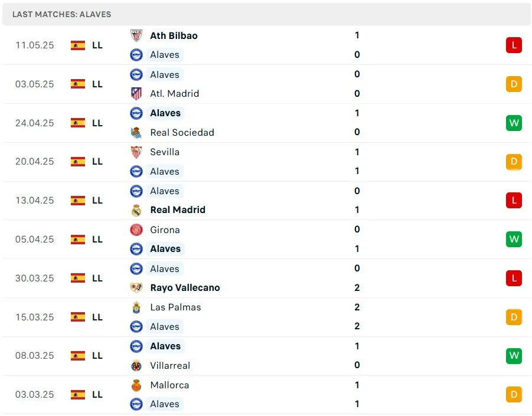Click the Girona club crest
This screenshot has height=416, width=532.
(x=136, y=230)
